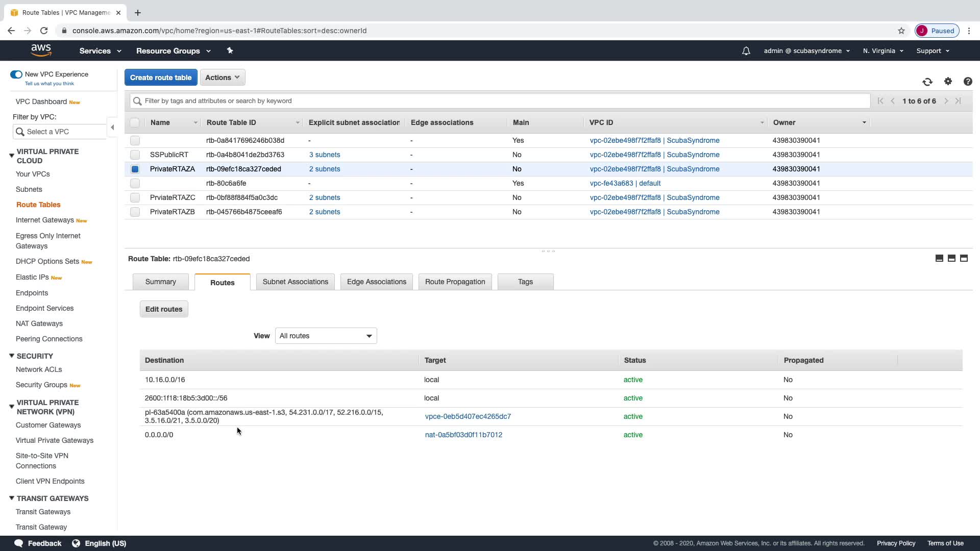Switch to the Subnet Associations tab
This screenshot has height=551, width=980.
(x=295, y=282)
